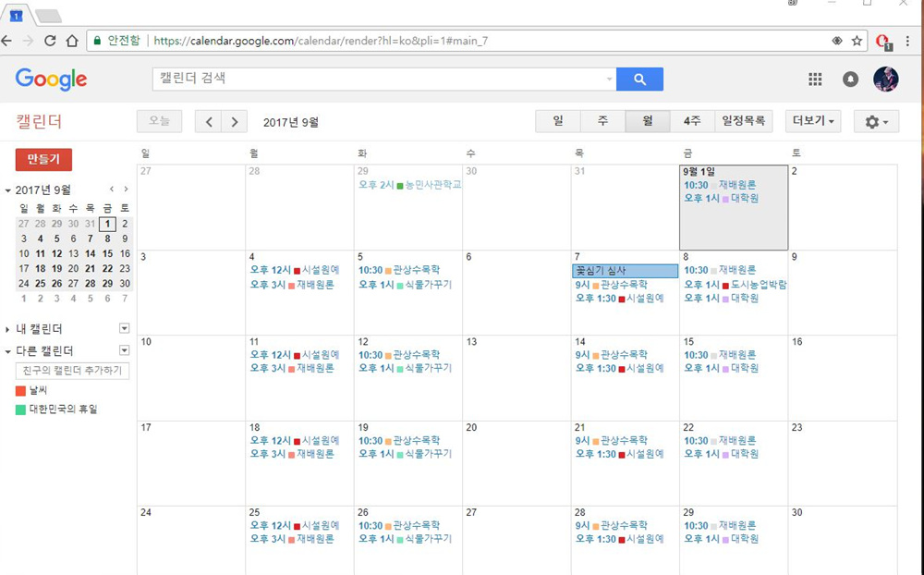Screen dimensions: 924x575
Task: Open the settings gear dropdown
Action: [x=876, y=122]
